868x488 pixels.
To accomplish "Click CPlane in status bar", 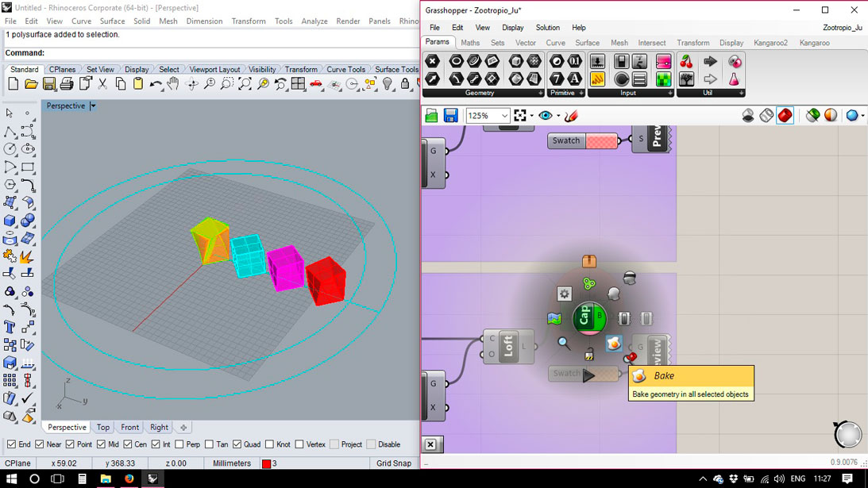I will coord(17,463).
